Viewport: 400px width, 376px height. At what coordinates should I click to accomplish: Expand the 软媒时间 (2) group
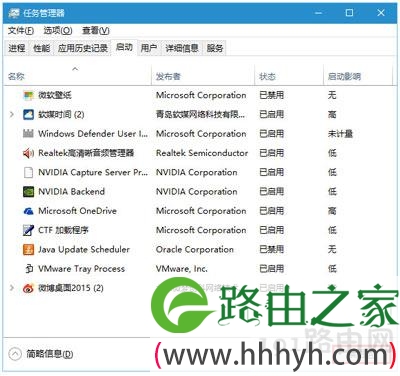pos(12,114)
